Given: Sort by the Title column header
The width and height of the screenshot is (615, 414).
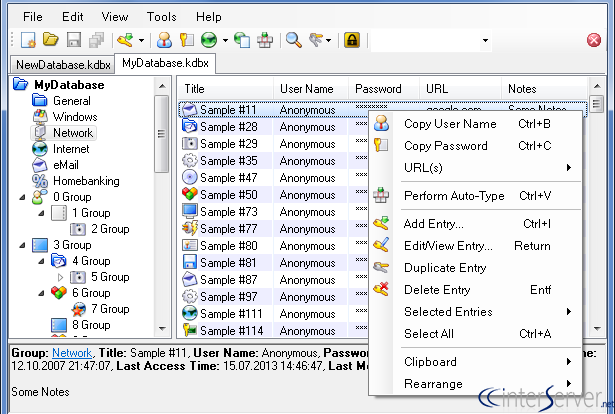Looking at the screenshot, I should click(x=226, y=89).
